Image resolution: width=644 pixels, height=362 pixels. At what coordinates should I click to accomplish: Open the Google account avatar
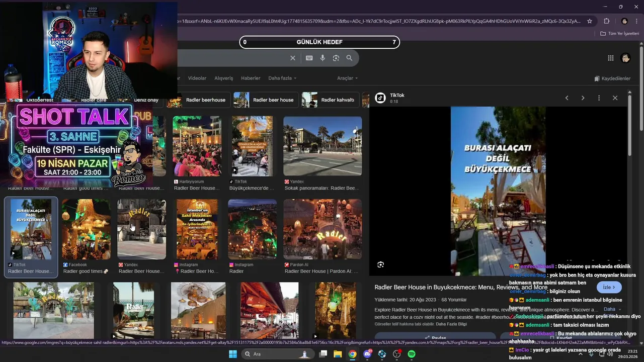625,58
